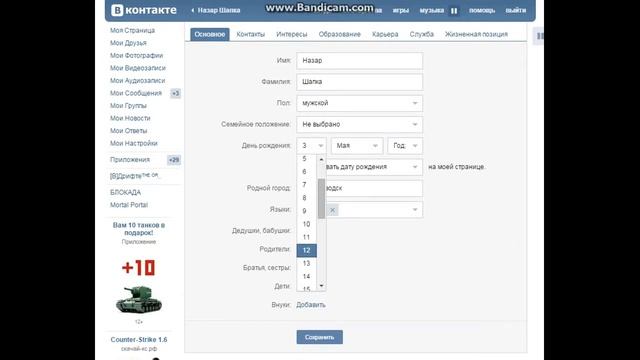The width and height of the screenshot is (640, 360).
Task: Click выйти to log out
Action: tap(516, 11)
